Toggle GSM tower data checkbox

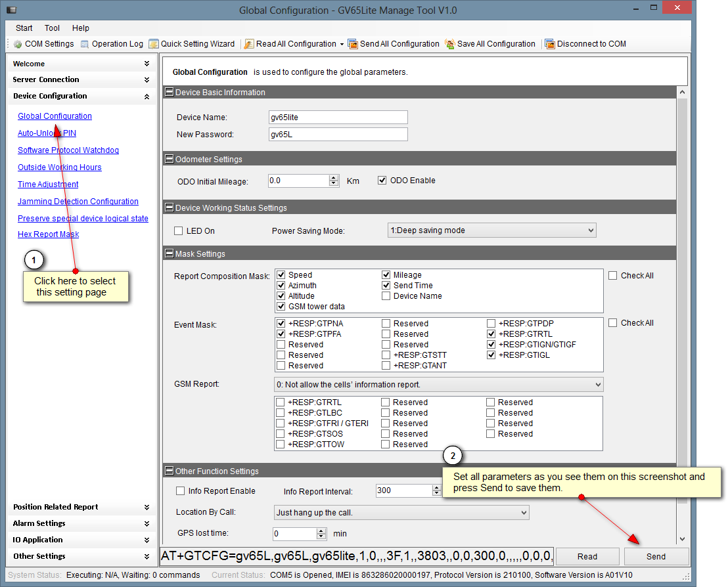point(281,306)
